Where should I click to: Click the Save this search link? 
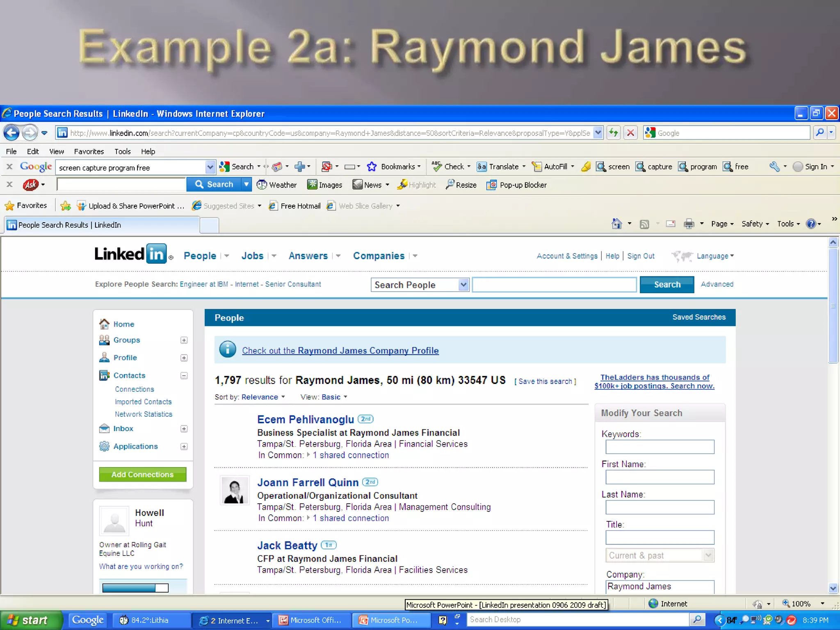click(545, 381)
